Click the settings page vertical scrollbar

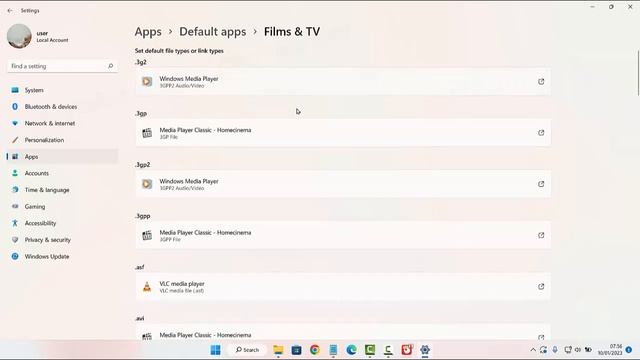(638, 73)
